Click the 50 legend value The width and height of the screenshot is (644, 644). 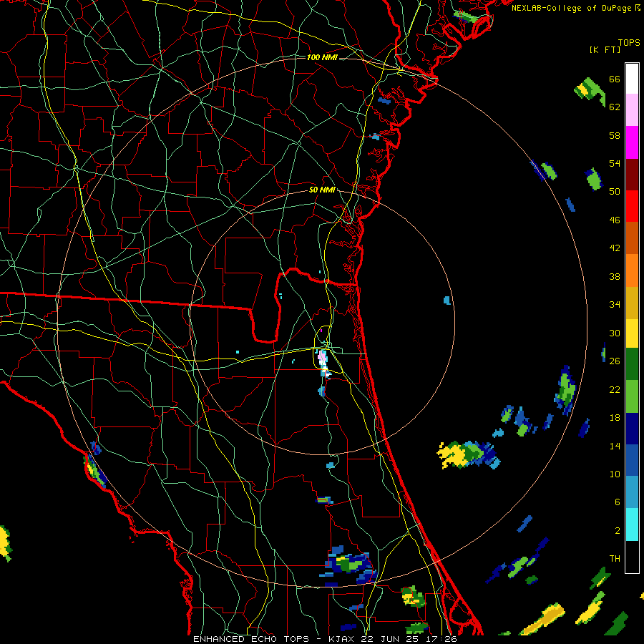(615, 192)
